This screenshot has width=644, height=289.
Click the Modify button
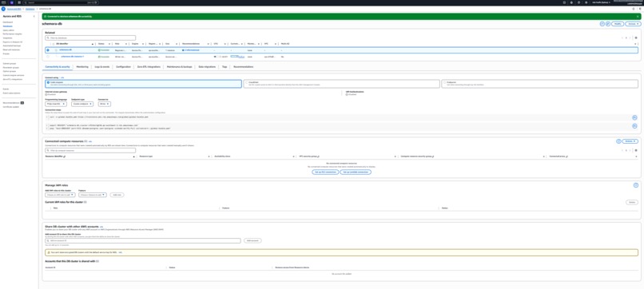[x=618, y=24]
